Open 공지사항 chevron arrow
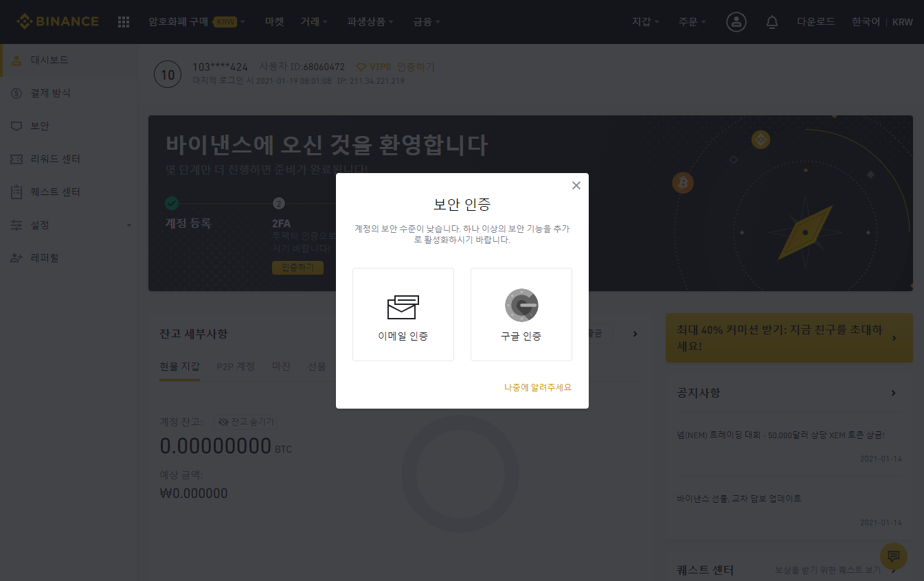Screen dimensions: 924x581 click(894, 393)
